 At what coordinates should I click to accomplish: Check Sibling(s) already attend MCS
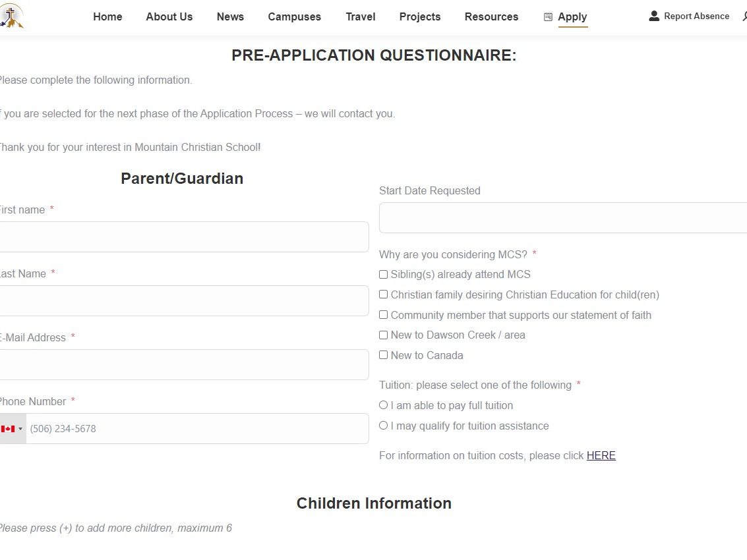(384, 275)
